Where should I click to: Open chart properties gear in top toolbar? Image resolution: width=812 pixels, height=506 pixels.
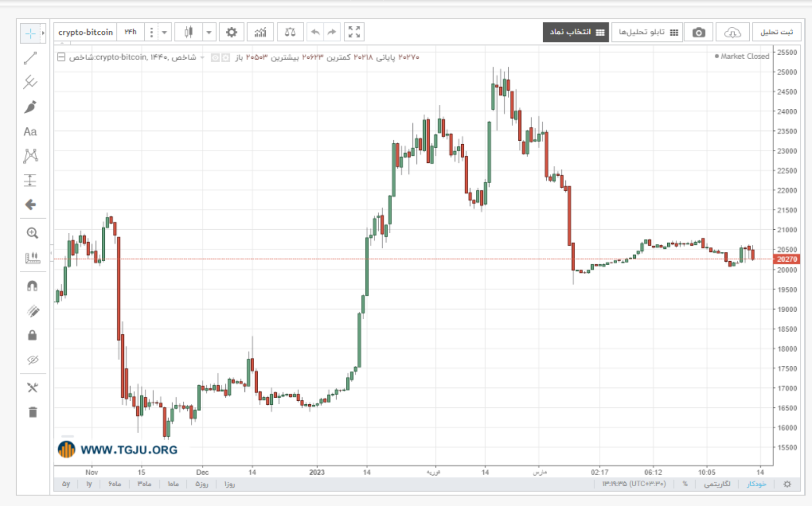coord(231,32)
